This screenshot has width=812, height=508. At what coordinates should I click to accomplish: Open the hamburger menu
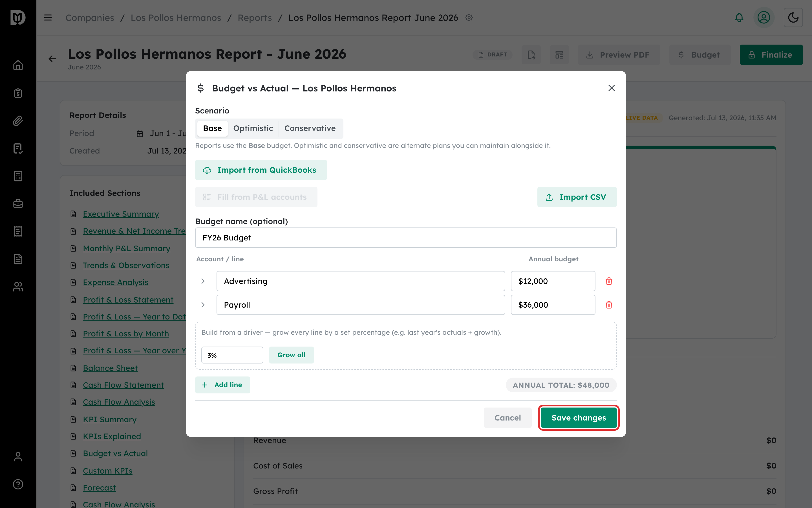coord(48,17)
